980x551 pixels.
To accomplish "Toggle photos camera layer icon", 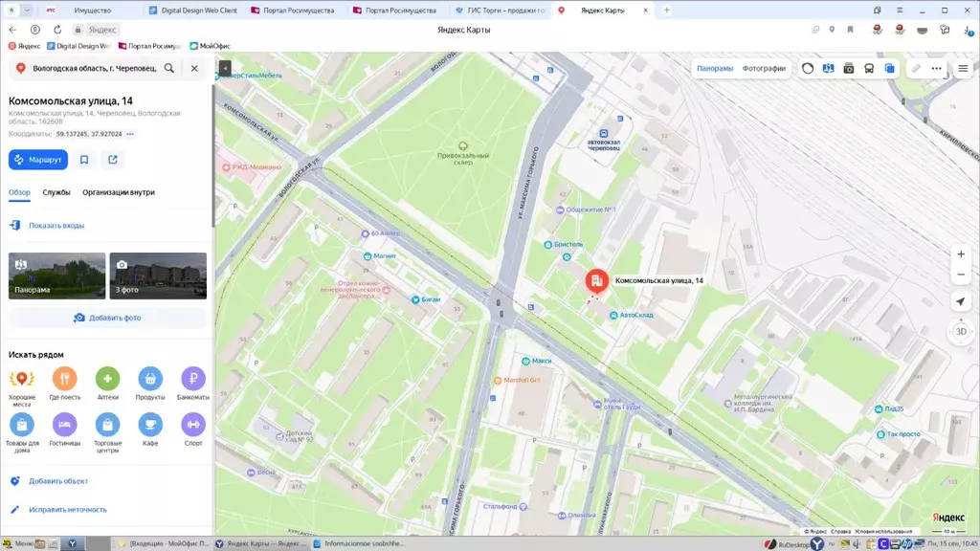I will (x=849, y=68).
